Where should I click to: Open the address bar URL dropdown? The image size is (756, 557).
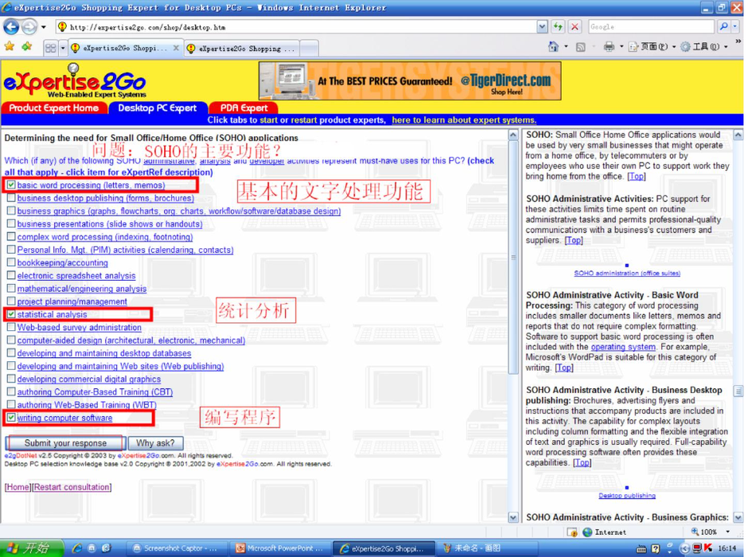click(542, 27)
